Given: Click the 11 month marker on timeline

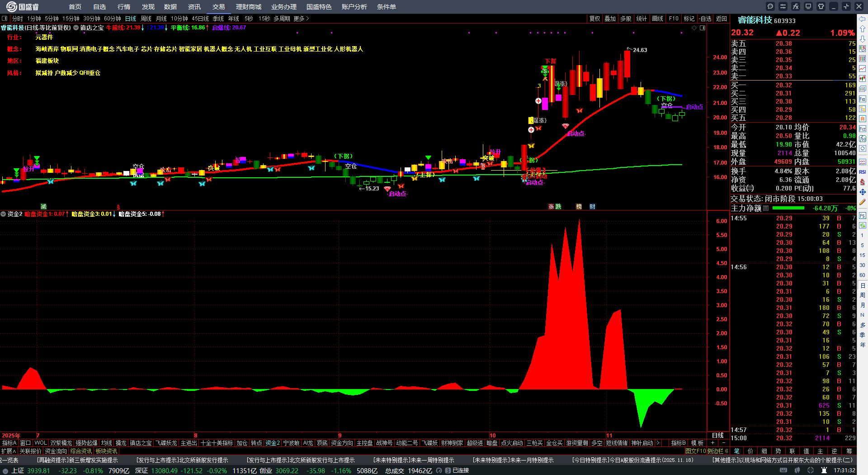Looking at the screenshot, I should point(609,436).
